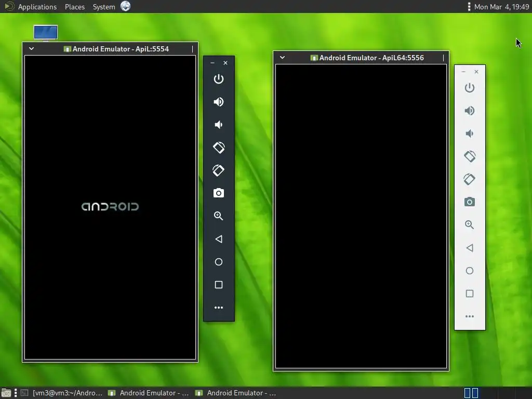
Task: Click the android boot logo screen
Action: coord(110,207)
